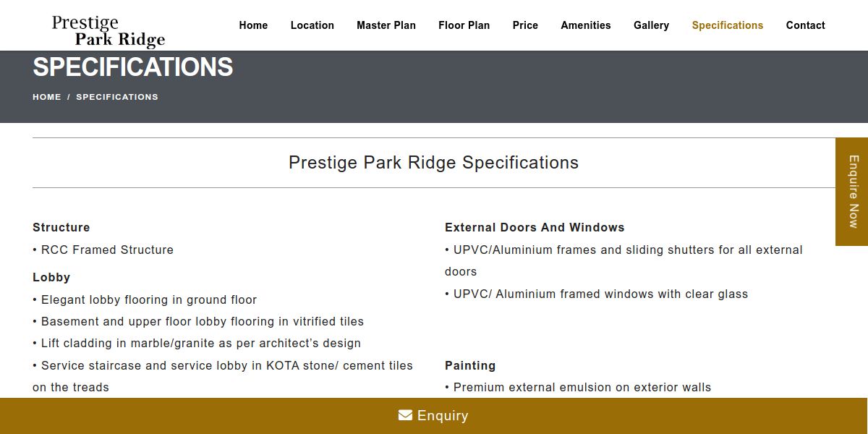Go to the Contact page
This screenshot has height=434, width=868.
pos(805,25)
